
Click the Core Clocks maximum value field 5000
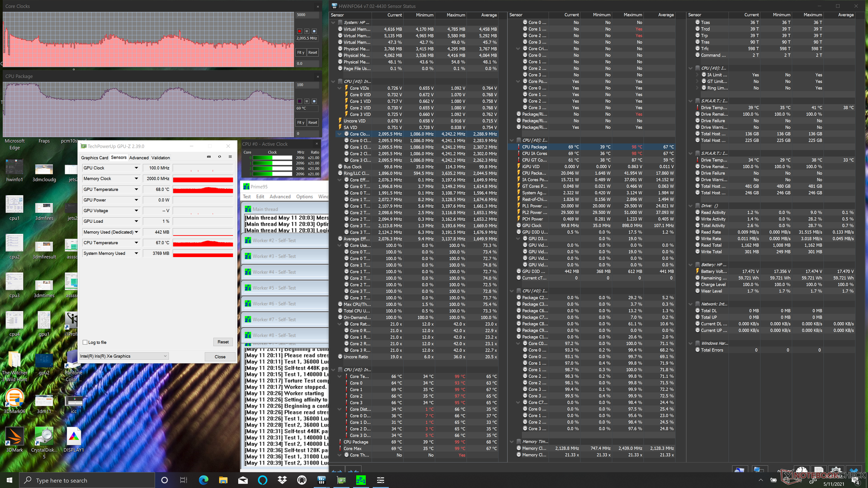click(307, 15)
